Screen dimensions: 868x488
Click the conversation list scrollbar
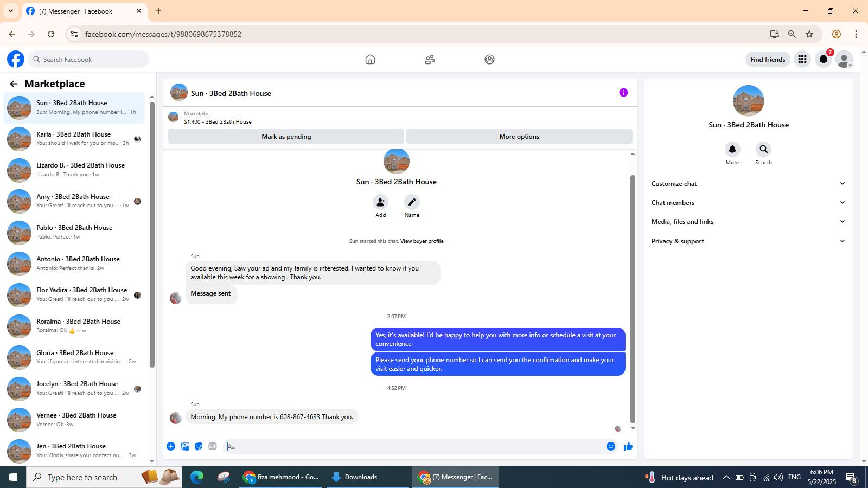152,234
